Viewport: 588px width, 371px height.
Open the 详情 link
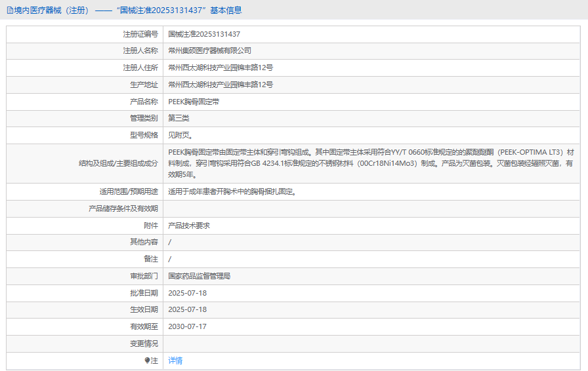[x=175, y=361]
